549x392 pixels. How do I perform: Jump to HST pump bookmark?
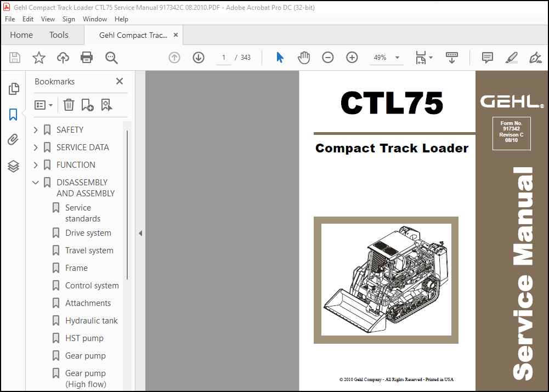84,338
